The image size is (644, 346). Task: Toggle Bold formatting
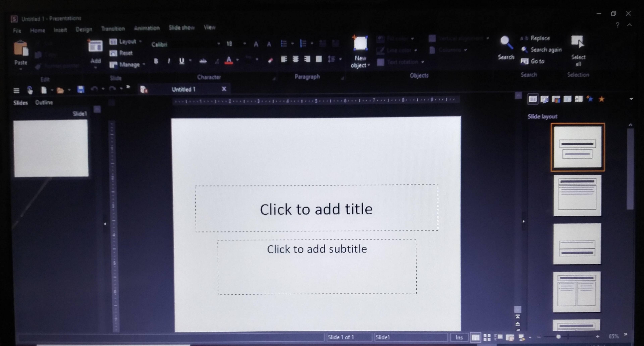tap(156, 61)
